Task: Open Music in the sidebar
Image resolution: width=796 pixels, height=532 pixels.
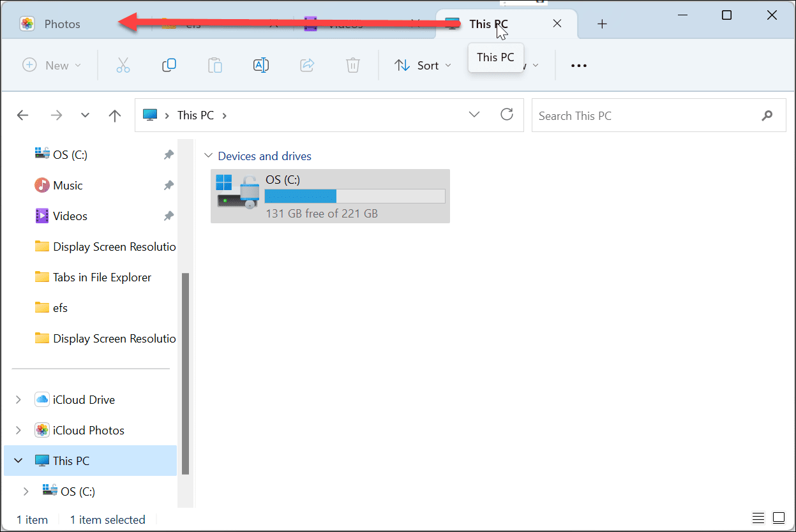Action: [68, 186]
